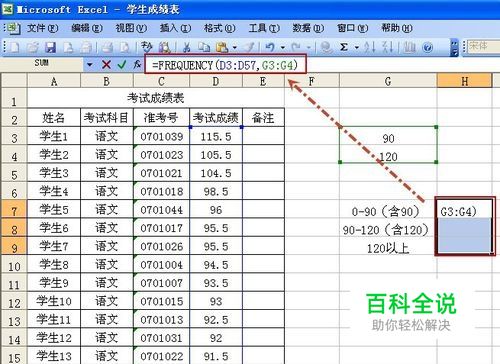Click the AutoSum sigma icon
Screen dimensions: 500x364
point(344,47)
